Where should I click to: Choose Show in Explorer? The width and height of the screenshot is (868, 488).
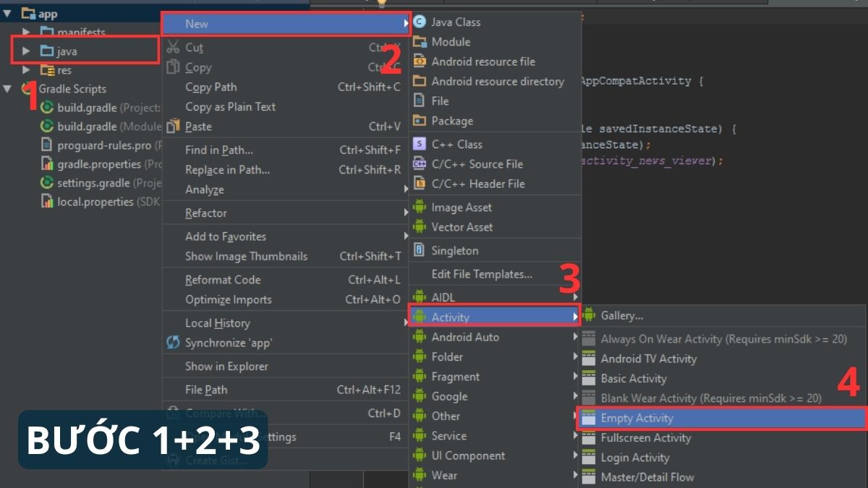click(x=286, y=366)
